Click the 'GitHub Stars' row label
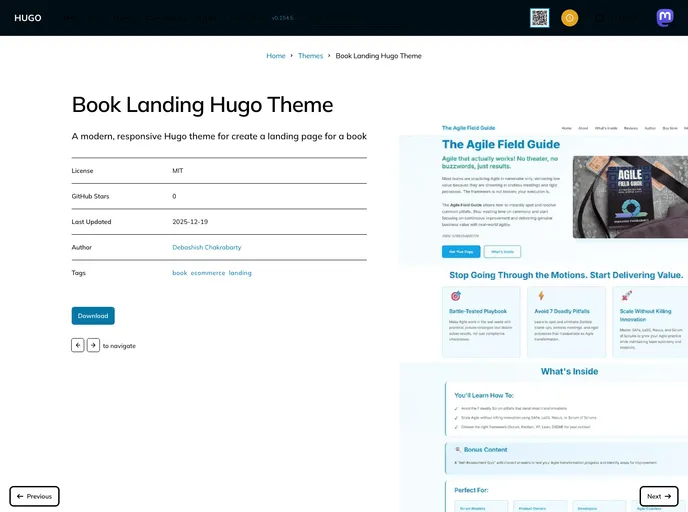The height and width of the screenshot is (512, 688). tap(90, 197)
